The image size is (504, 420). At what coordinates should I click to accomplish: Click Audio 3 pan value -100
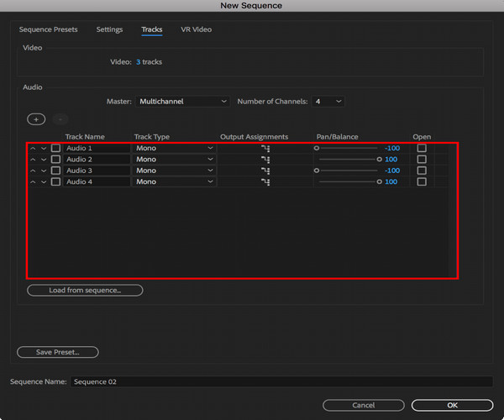pos(392,171)
